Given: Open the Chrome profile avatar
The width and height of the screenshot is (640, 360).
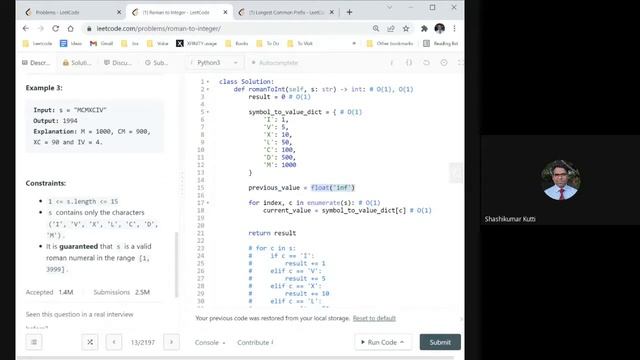Looking at the screenshot, I should [440, 29].
